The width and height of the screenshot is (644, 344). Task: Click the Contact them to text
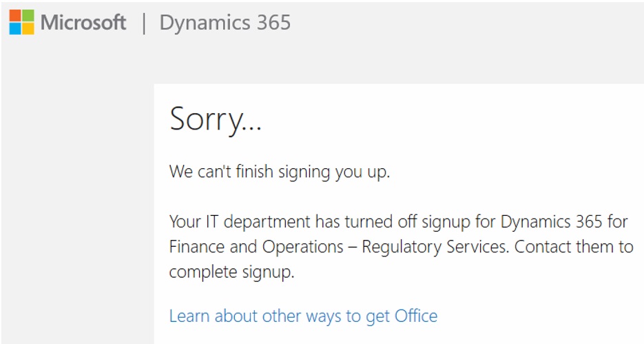click(573, 247)
